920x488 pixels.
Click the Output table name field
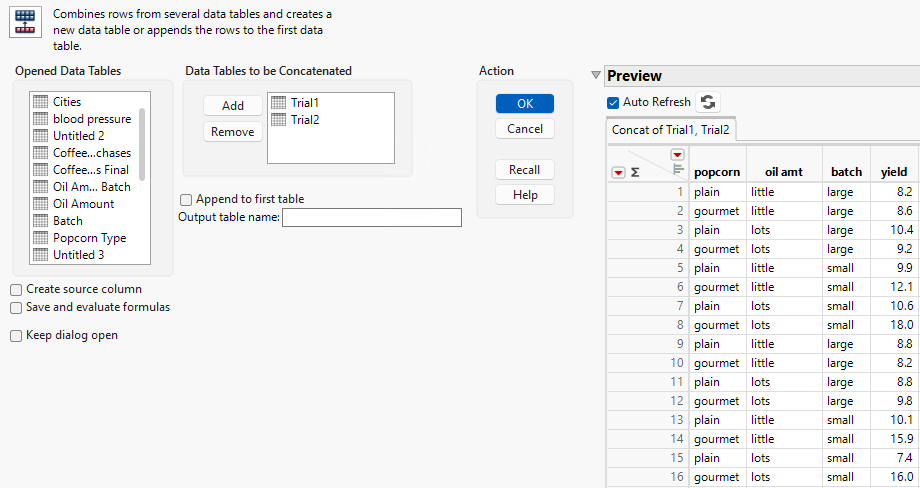click(x=371, y=217)
